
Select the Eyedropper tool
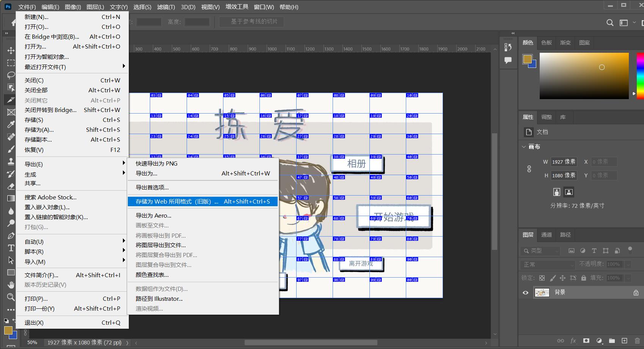[11, 124]
